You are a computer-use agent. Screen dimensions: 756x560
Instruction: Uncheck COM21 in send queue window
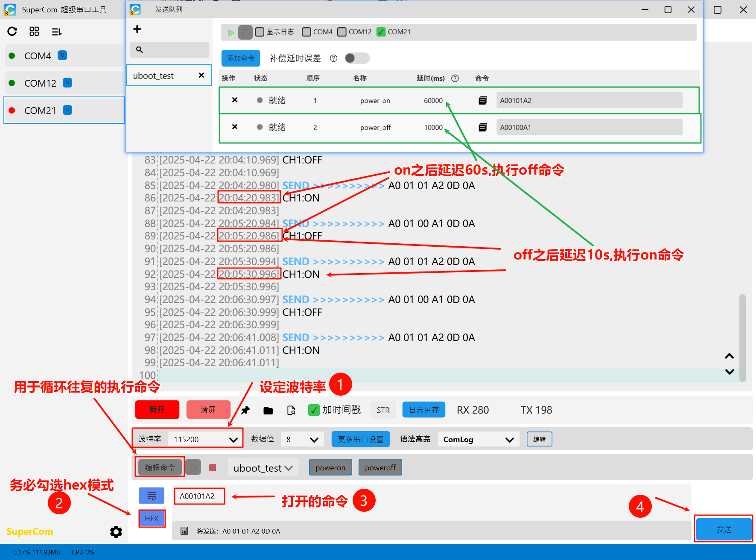[x=381, y=32]
